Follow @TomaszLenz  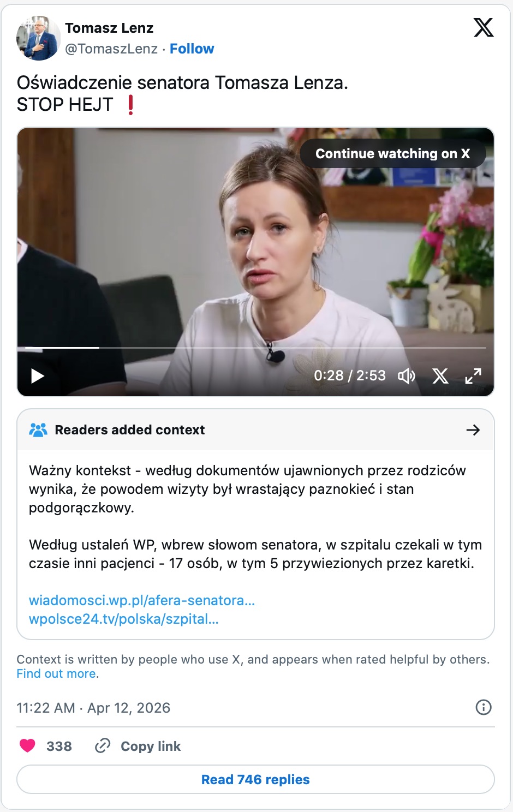[192, 49]
